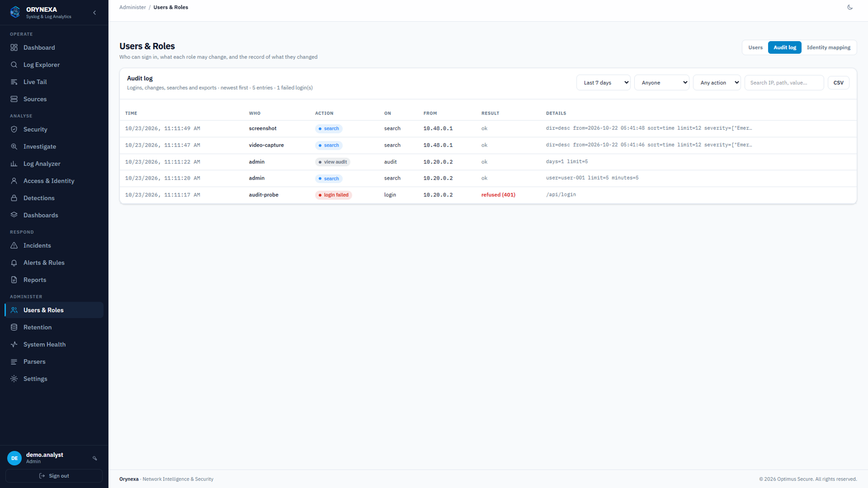
Task: Click the login failed action badge
Action: point(334,195)
